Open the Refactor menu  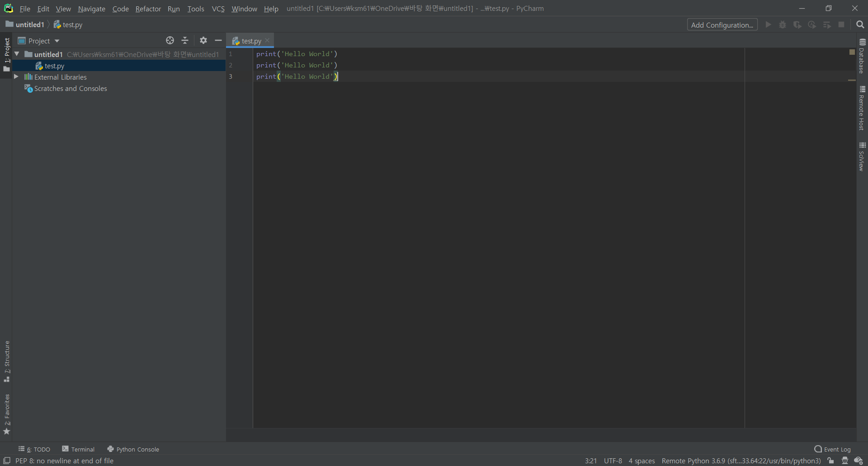point(148,9)
